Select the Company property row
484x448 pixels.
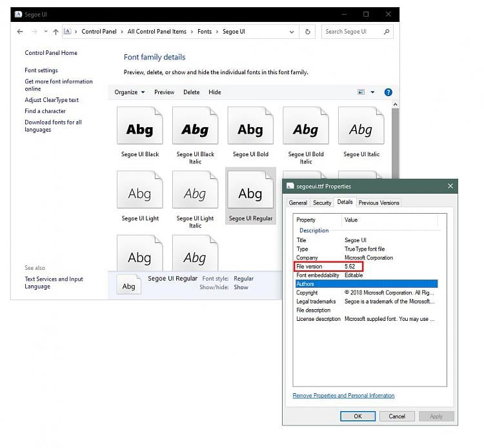pyautogui.click(x=367, y=258)
